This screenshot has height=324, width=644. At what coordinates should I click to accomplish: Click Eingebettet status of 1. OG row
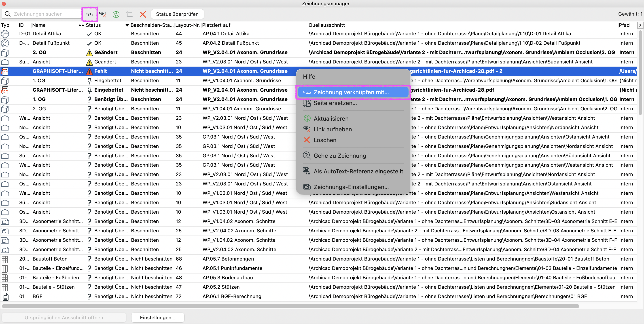coord(108,81)
